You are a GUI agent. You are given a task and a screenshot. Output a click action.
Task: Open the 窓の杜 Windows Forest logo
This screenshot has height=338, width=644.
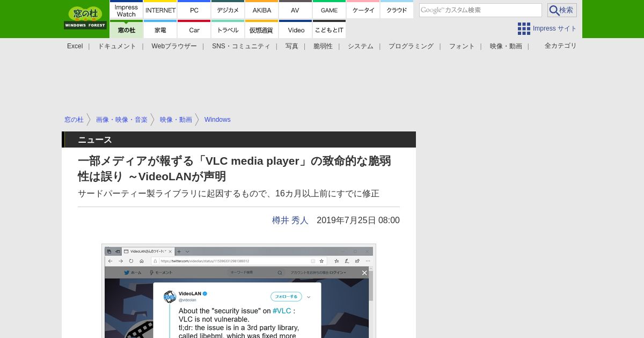(85, 18)
